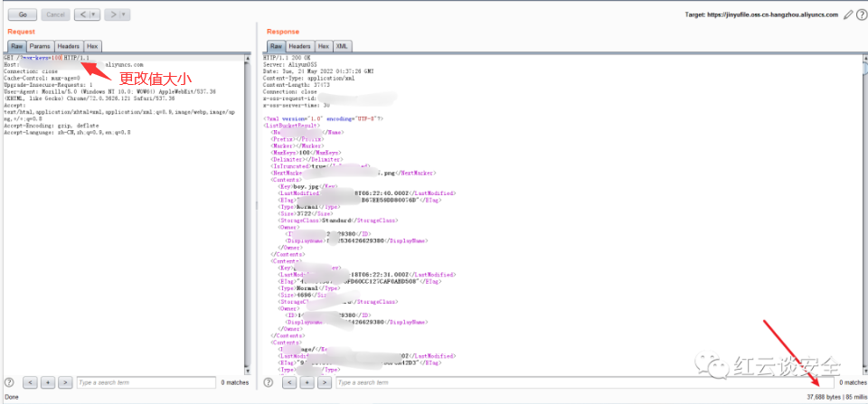Go to previous match in request search
Image resolution: width=868 pixels, height=404 pixels.
pyautogui.click(x=30, y=383)
